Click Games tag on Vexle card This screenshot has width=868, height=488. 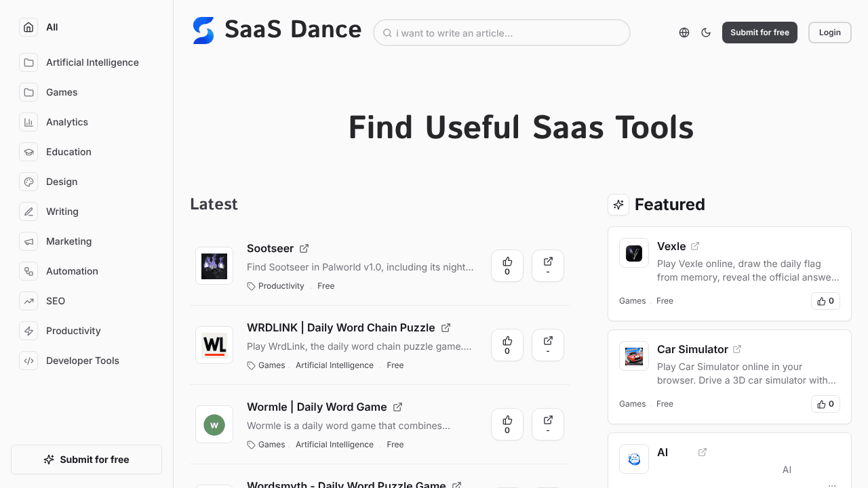coord(632,301)
